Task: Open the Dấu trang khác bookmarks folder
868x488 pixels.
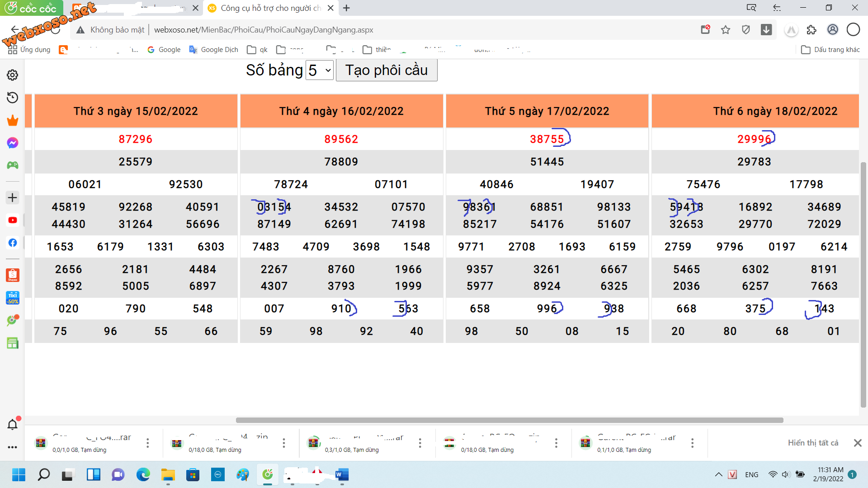Action: (830, 50)
